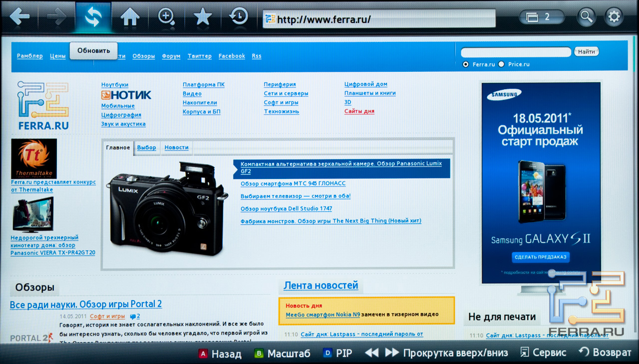This screenshot has height=364, width=639.
Task: Open the Обзор ноутбука Dell Studio 1747 link
Action: point(286,209)
